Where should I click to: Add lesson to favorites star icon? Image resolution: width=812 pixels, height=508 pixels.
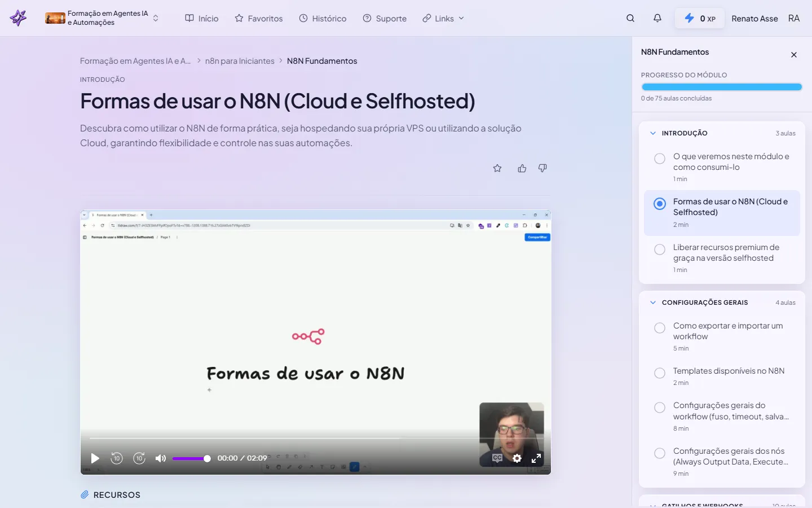tap(497, 168)
